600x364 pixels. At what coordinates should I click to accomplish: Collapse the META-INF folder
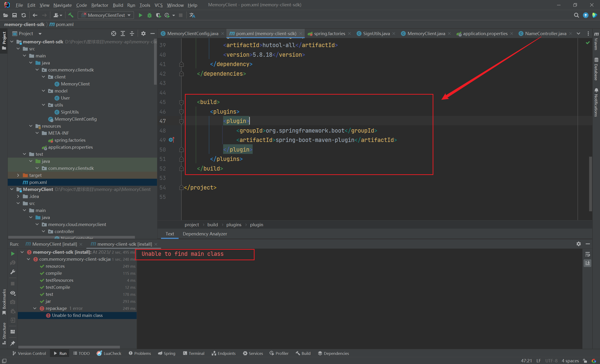click(x=37, y=133)
